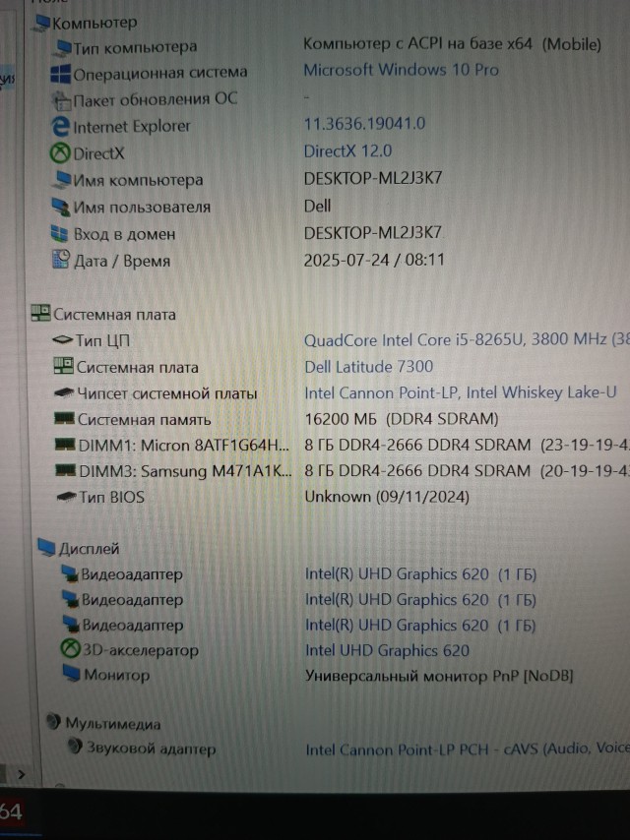Select the Internet Explorer label
630x840 pixels.
pyautogui.click(x=132, y=127)
